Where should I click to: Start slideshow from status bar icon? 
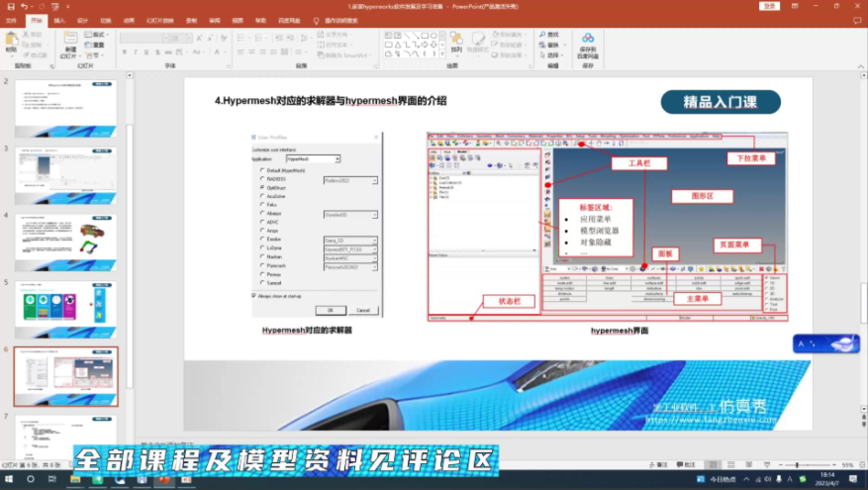[x=767, y=465]
